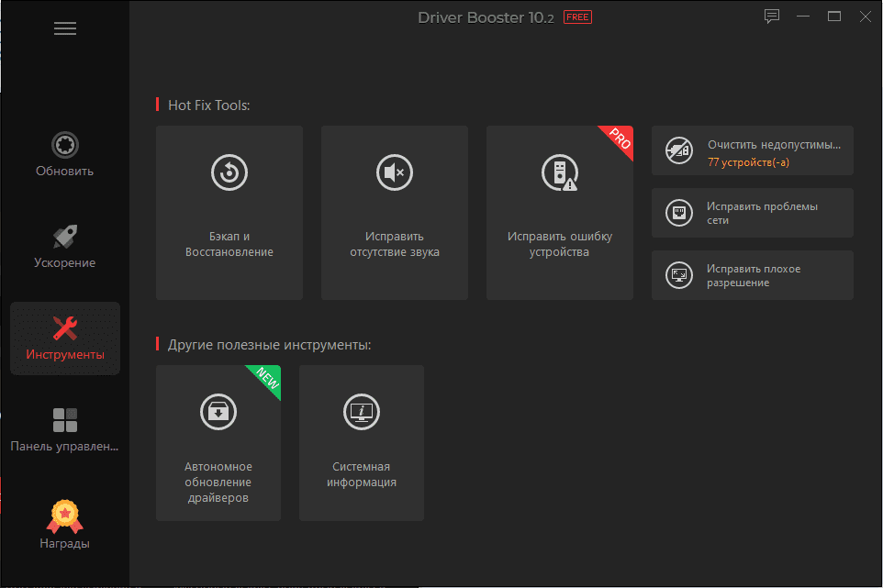The height and width of the screenshot is (588, 883).
Task: Open Панель управления grid icon
Action: (65, 420)
